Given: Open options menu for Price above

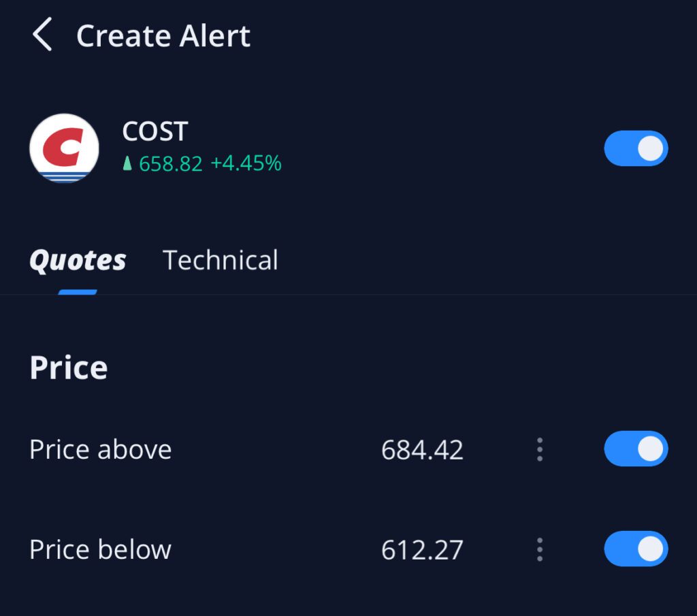Looking at the screenshot, I should 540,449.
